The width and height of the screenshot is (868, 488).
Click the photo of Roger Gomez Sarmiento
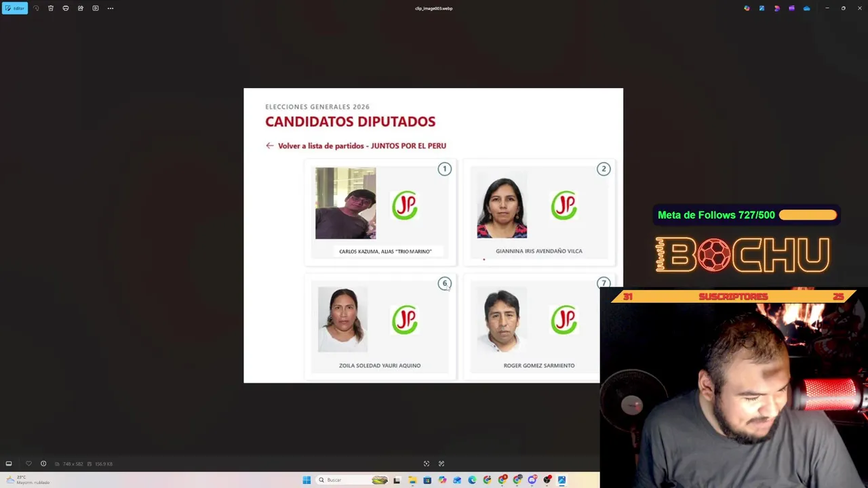coord(502,320)
